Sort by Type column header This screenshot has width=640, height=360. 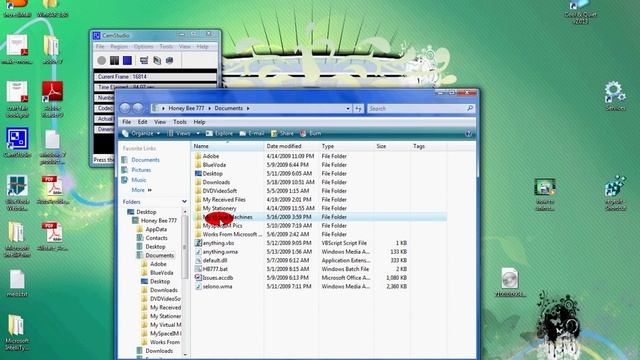pos(347,146)
